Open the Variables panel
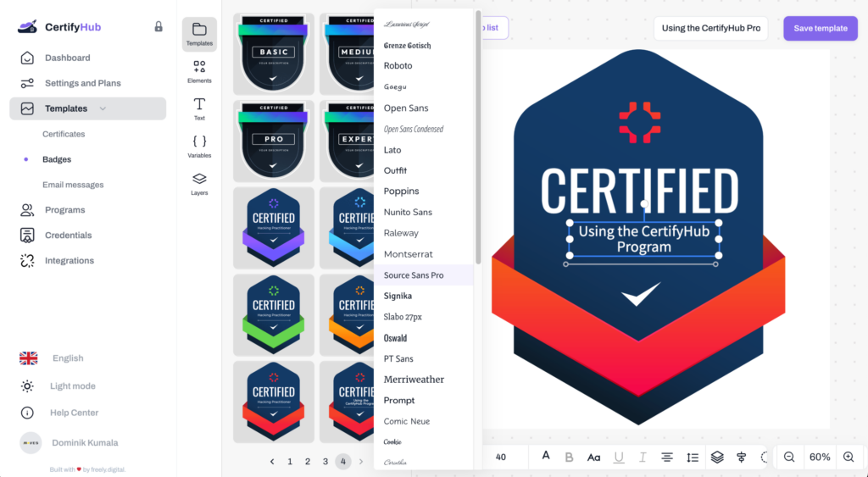Viewport: 868px width, 477px height. pos(199,147)
